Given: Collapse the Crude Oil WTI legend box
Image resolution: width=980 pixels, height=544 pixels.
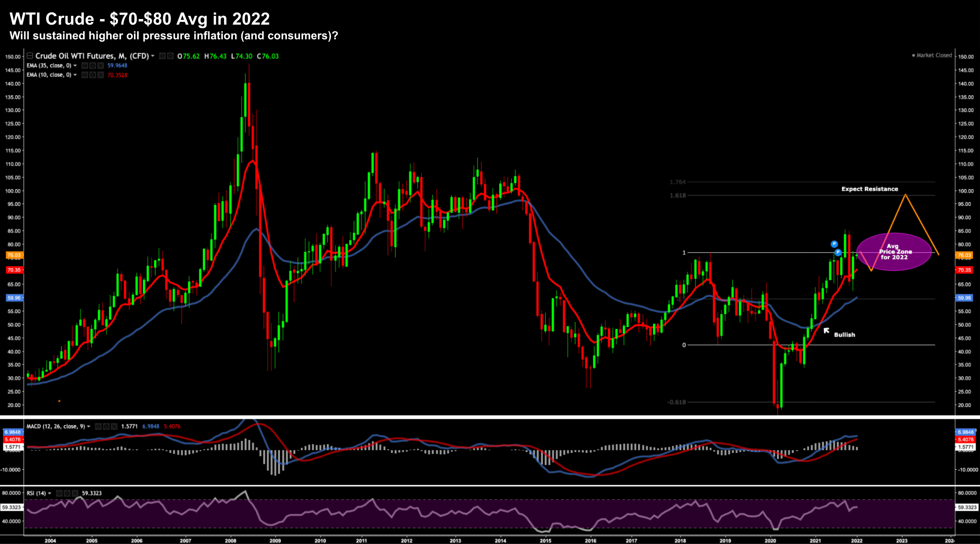Looking at the screenshot, I should [x=30, y=56].
